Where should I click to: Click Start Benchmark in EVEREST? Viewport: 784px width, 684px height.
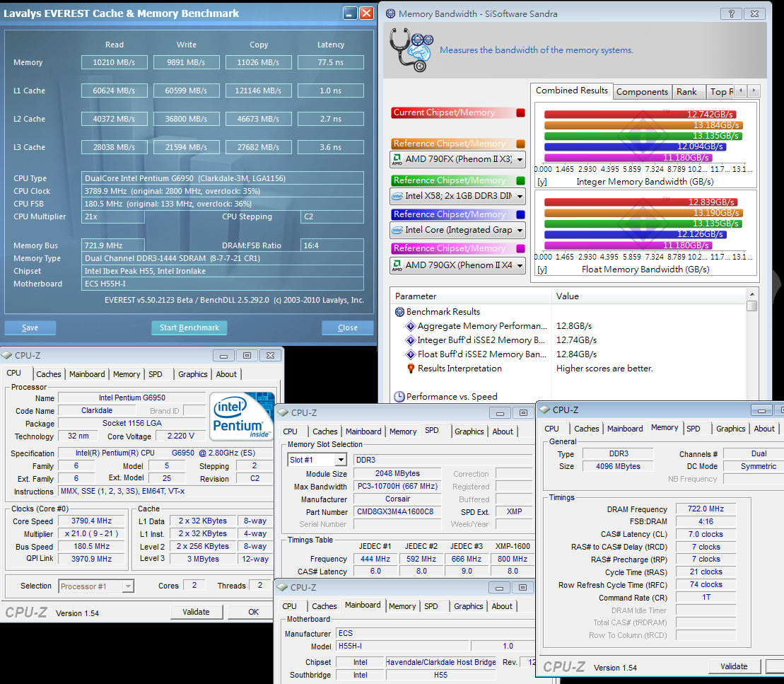[189, 327]
